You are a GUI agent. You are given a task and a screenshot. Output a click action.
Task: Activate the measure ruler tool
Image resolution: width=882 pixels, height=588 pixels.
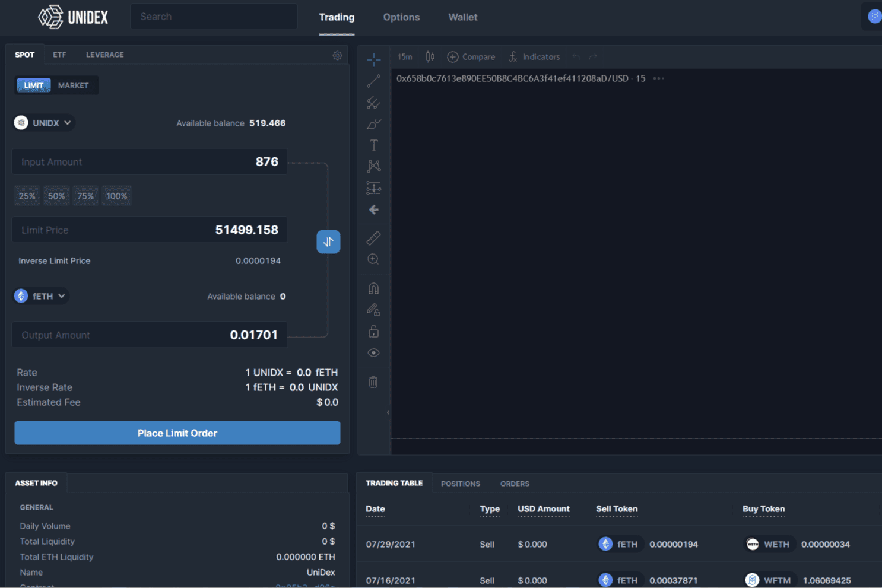pyautogui.click(x=373, y=238)
